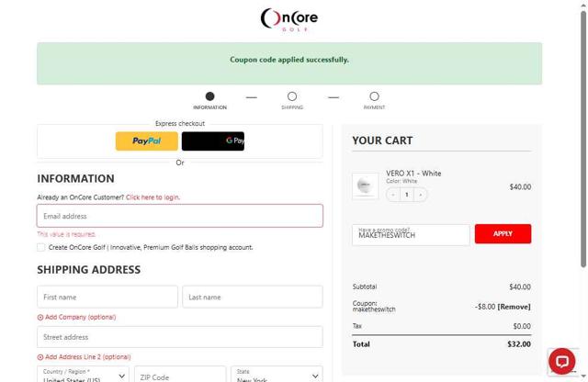588x382 pixels.
Task: Select 'Coupon code applied successfully.' message
Action: [289, 60]
